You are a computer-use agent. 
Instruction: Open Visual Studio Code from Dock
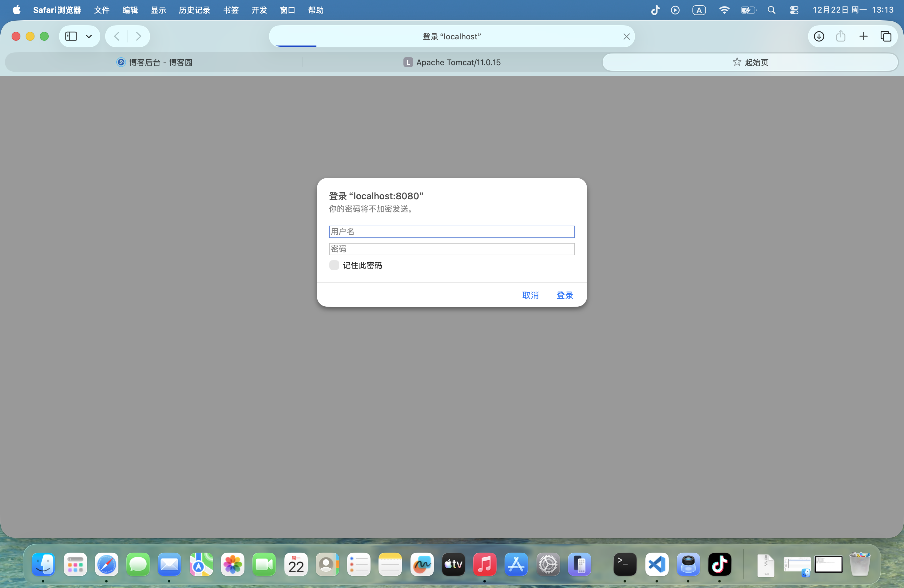point(656,564)
